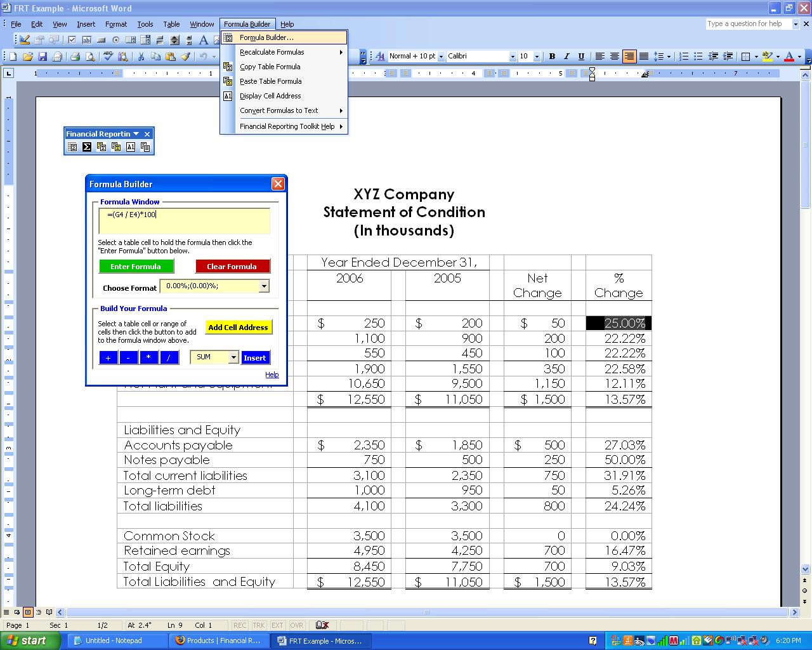Insert a Label control (letter A icon)
The width and height of the screenshot is (812, 650).
[204, 40]
